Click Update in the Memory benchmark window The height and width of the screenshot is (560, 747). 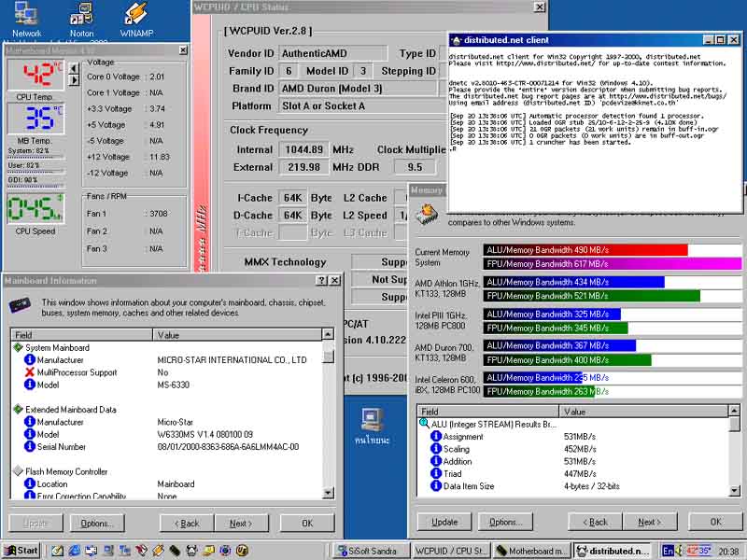pyautogui.click(x=444, y=522)
